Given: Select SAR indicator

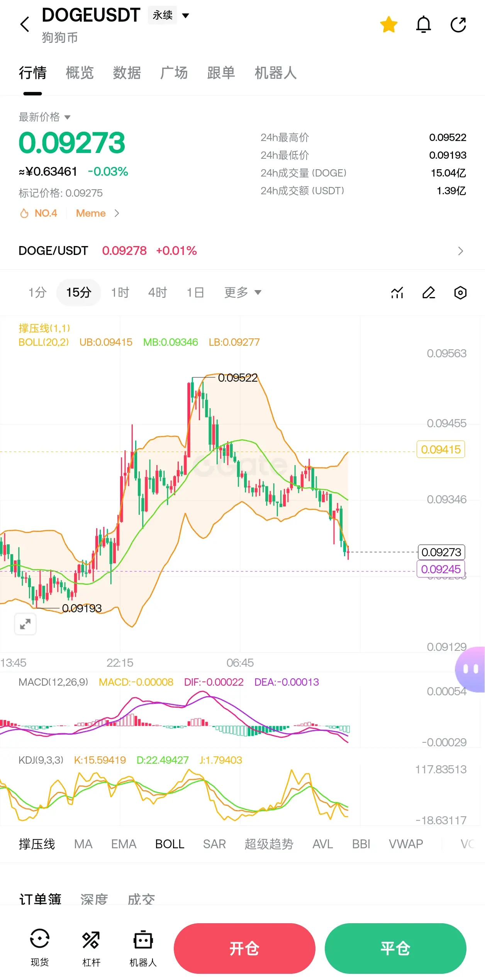Looking at the screenshot, I should (214, 844).
